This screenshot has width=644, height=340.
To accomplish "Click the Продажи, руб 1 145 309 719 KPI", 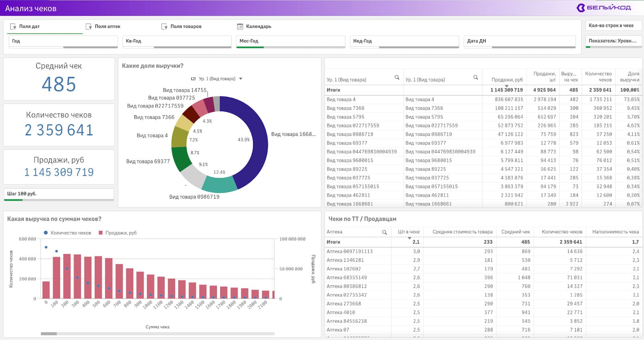I will (59, 167).
